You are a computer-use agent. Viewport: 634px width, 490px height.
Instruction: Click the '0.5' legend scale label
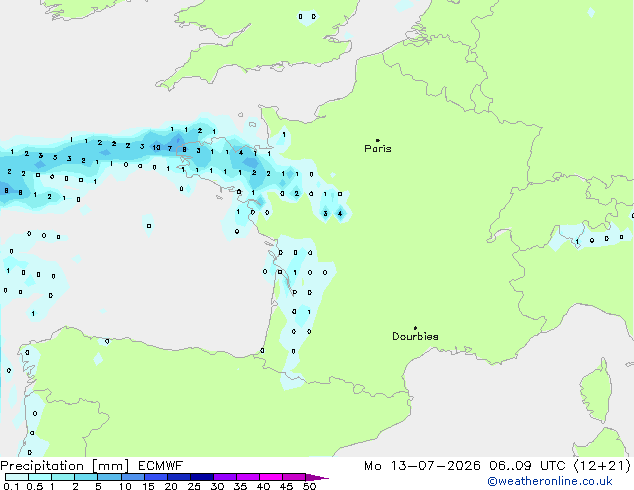(35, 486)
